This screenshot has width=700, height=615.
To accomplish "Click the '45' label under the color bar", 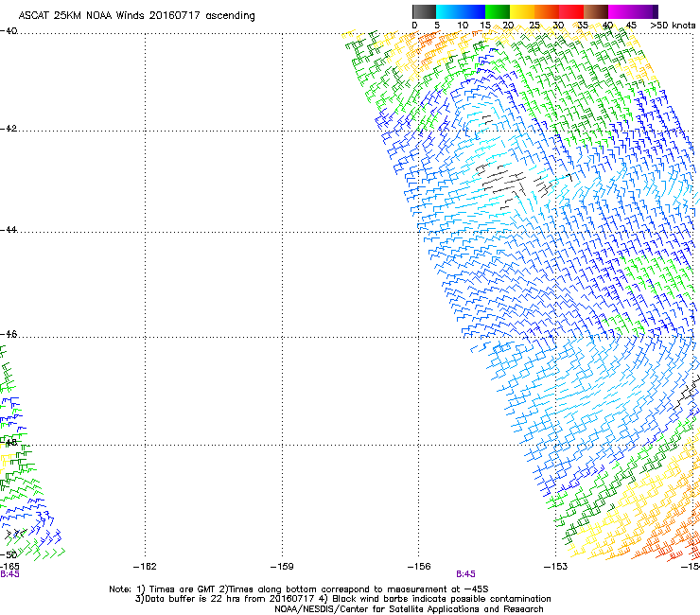I will click(631, 26).
